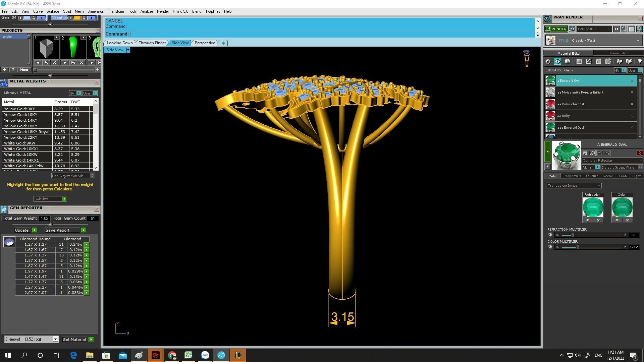Click the Update gem report button
Viewport: 644px width, 362px height.
pyautogui.click(x=25, y=230)
